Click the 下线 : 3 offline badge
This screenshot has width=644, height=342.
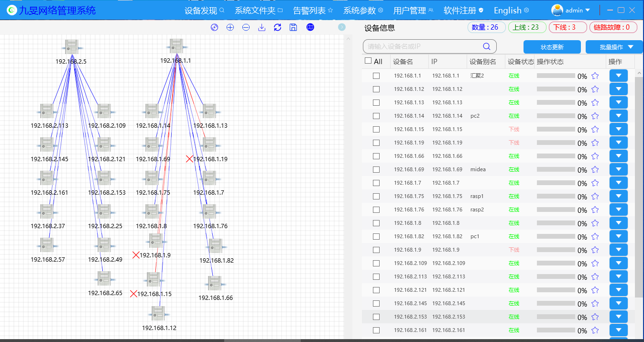[x=568, y=27]
